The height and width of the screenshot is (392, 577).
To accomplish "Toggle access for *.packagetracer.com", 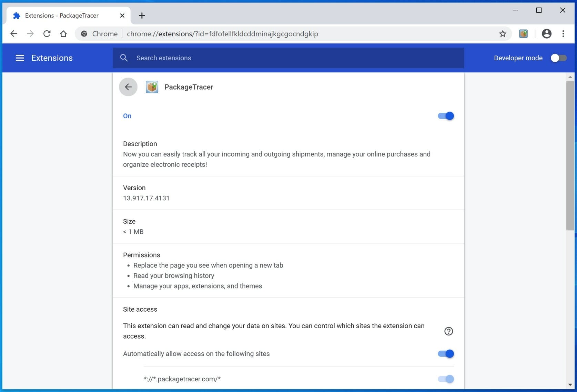I will pyautogui.click(x=446, y=379).
